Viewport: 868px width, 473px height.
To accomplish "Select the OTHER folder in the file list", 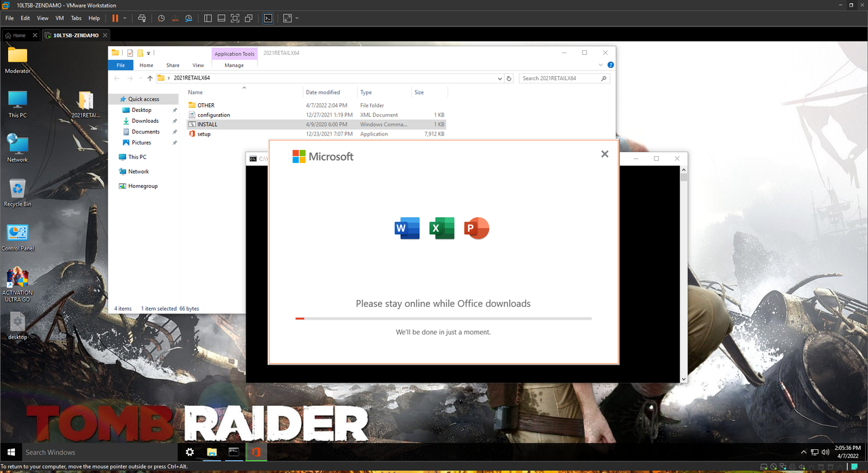I will 316,105.
